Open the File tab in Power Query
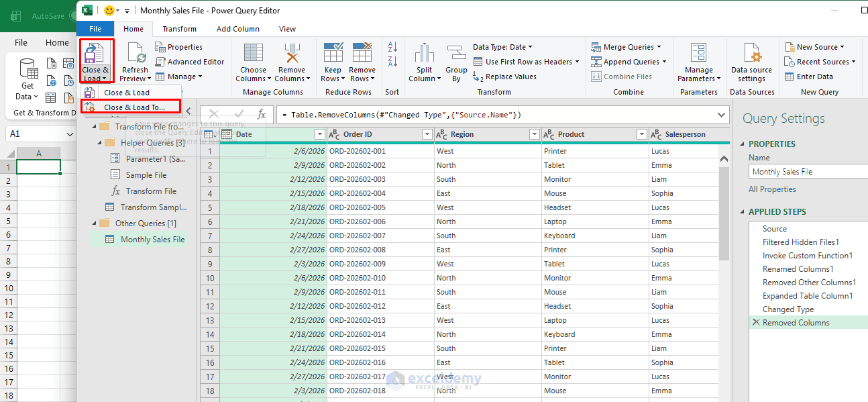The width and height of the screenshot is (868, 402). [95, 29]
